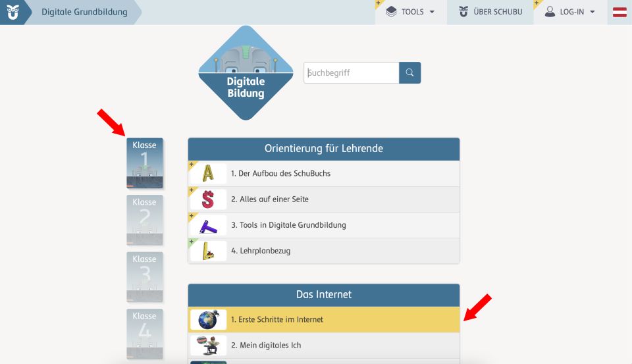The width and height of the screenshot is (632, 364).
Task: Switch language via Austrian flag
Action: click(x=619, y=12)
